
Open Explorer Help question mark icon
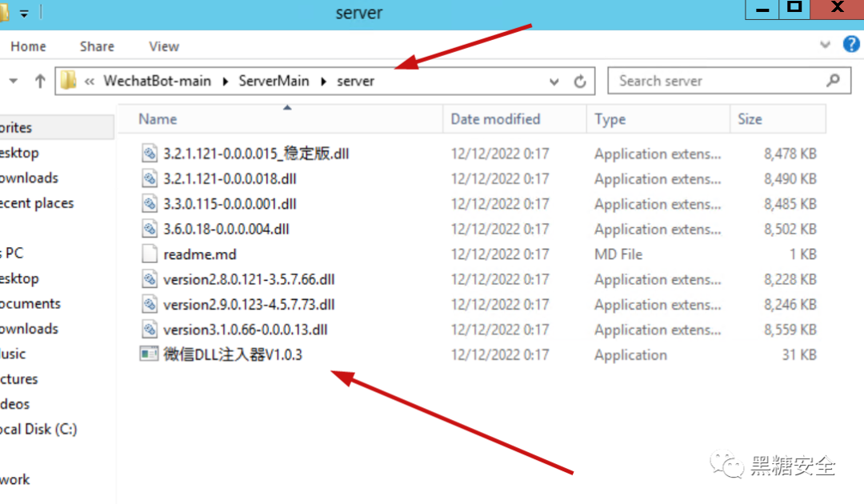(851, 44)
